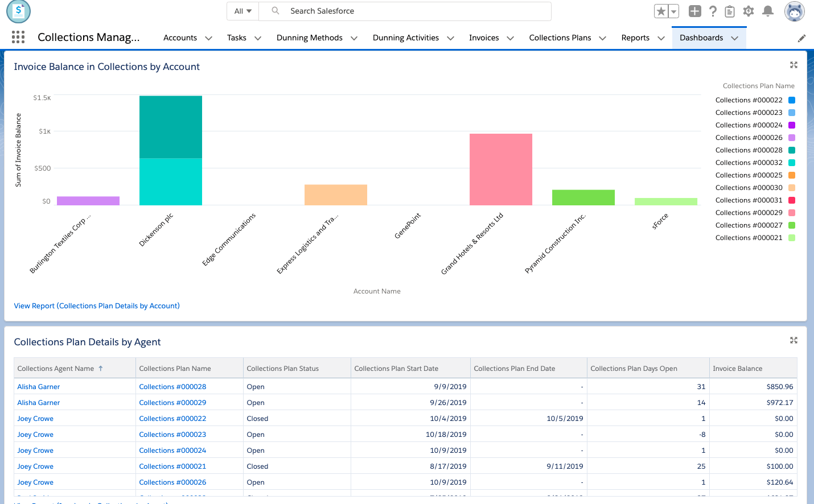Open Setup via the gear icon

tap(748, 11)
